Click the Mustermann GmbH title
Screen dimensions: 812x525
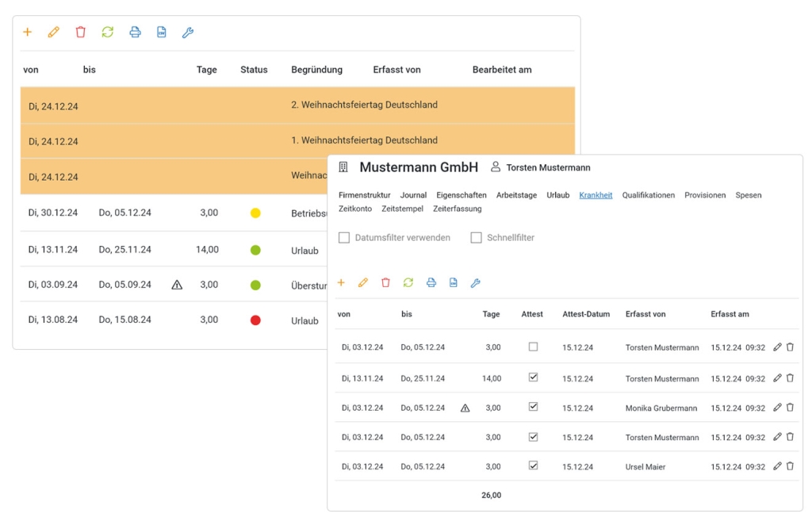pos(419,167)
